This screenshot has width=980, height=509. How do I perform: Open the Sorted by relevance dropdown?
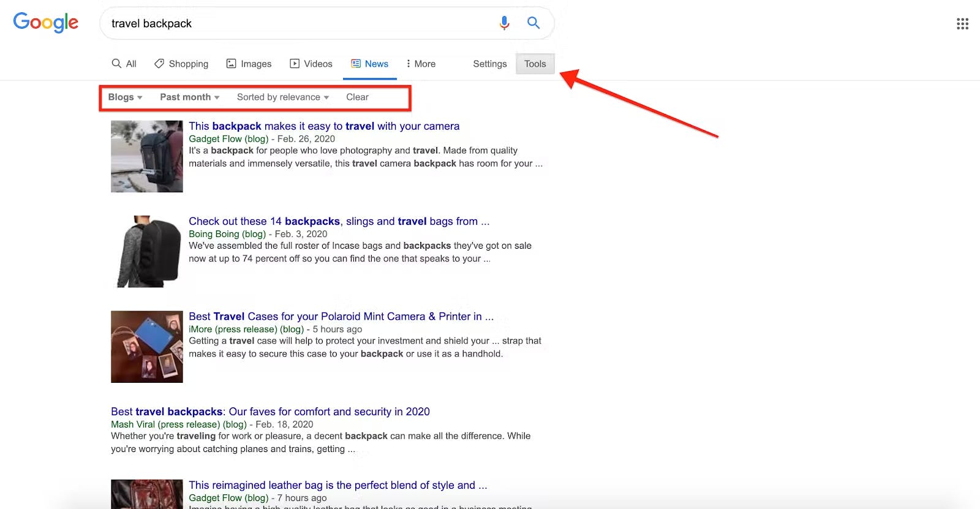click(x=283, y=97)
